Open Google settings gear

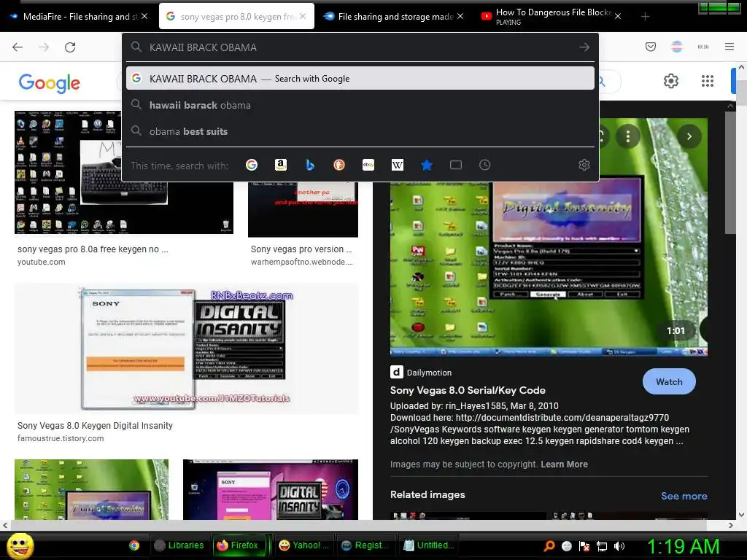pyautogui.click(x=671, y=81)
